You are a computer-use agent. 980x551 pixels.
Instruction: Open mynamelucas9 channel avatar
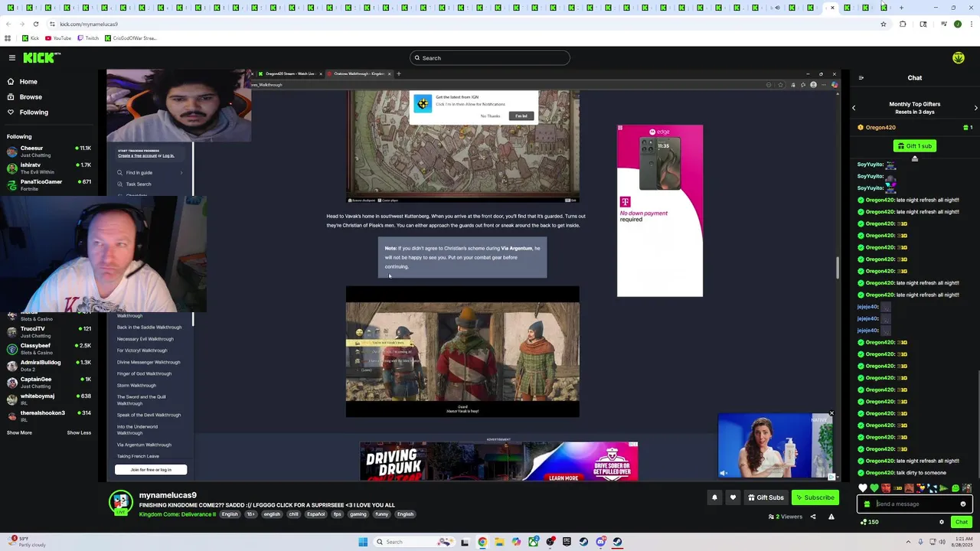[x=121, y=503]
